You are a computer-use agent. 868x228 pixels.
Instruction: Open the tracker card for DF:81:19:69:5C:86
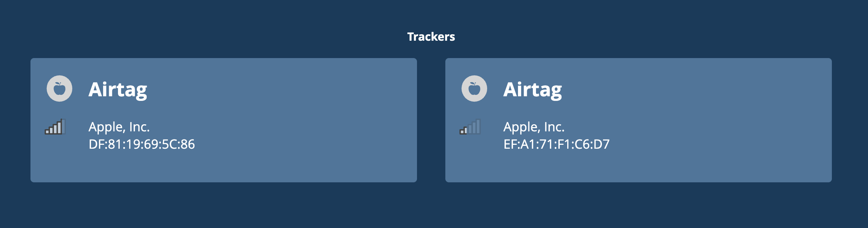[x=224, y=120]
